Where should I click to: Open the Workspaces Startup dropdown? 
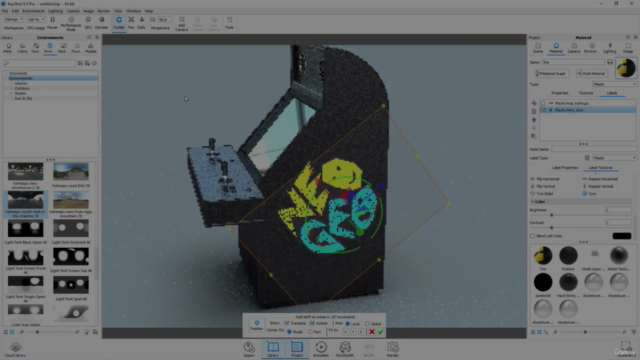[13, 19]
